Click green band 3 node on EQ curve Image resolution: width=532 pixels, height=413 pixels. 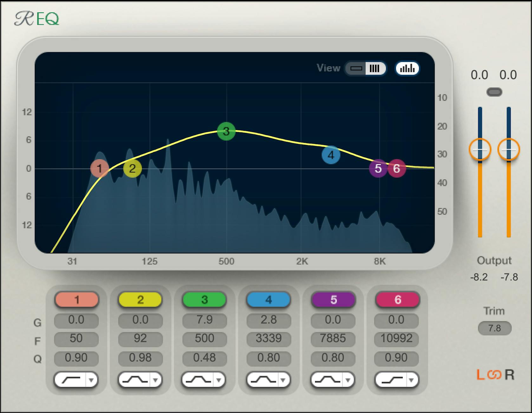point(226,131)
